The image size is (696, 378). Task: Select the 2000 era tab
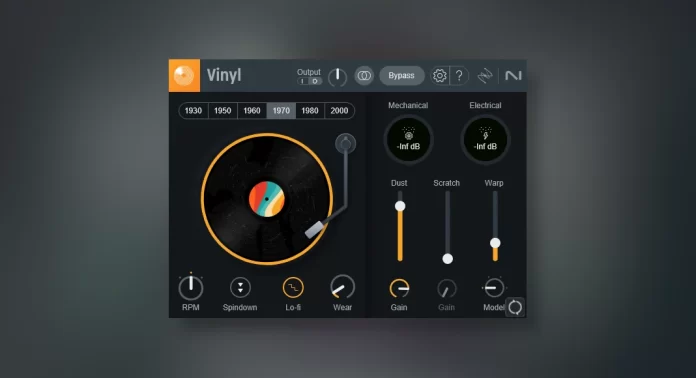339,110
